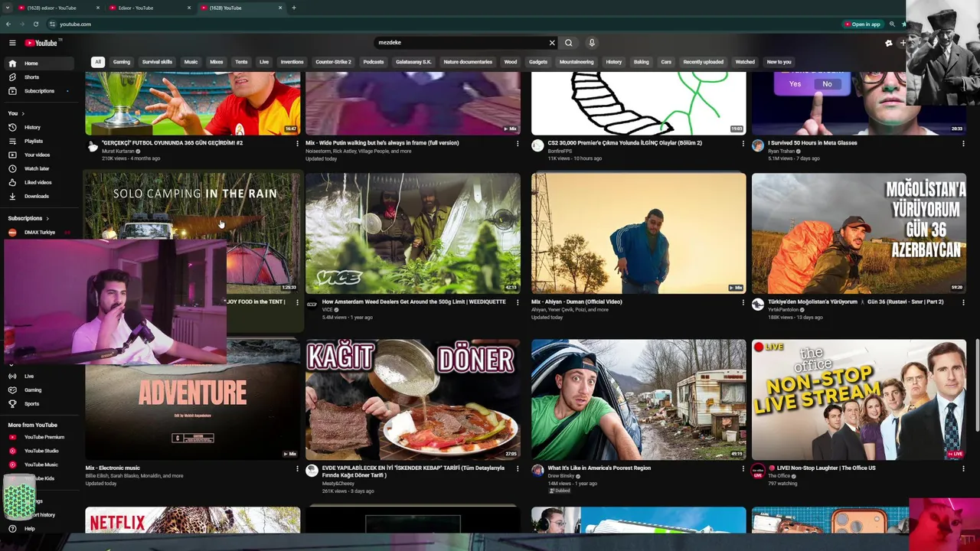The width and height of the screenshot is (980, 551).
Task: Open Liked videos in the sidebar
Action: click(x=41, y=182)
